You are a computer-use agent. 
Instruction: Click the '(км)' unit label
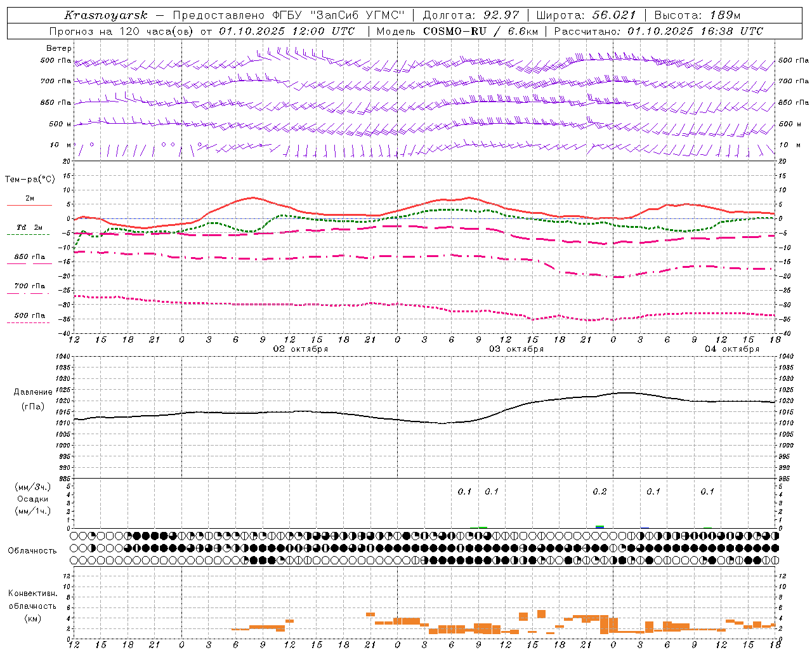[33, 618]
